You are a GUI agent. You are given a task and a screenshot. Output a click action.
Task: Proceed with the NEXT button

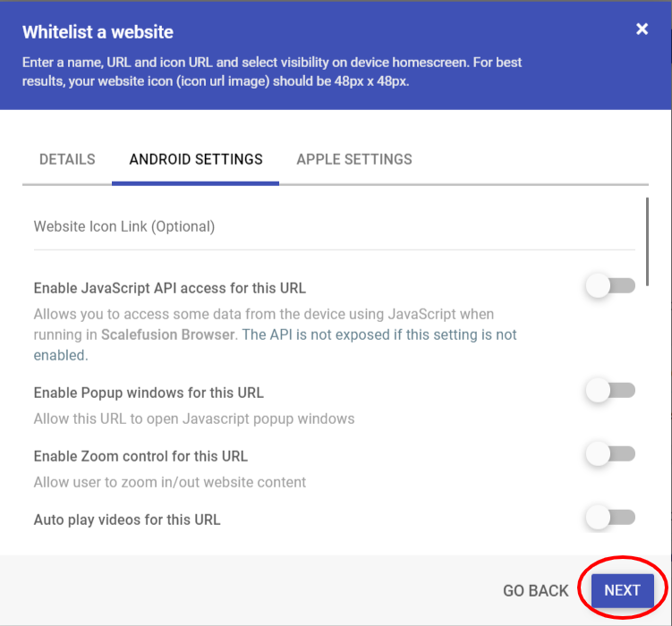[x=622, y=590]
